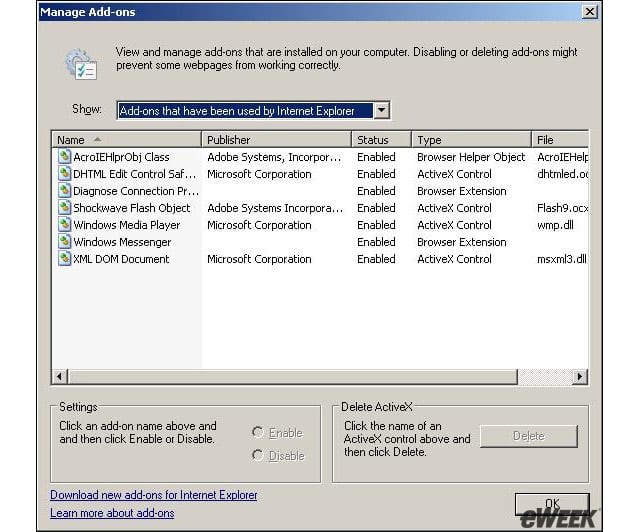Viewport: 640px width, 532px height.
Task: Click Enabled status in Windows Messenger row
Action: point(376,242)
